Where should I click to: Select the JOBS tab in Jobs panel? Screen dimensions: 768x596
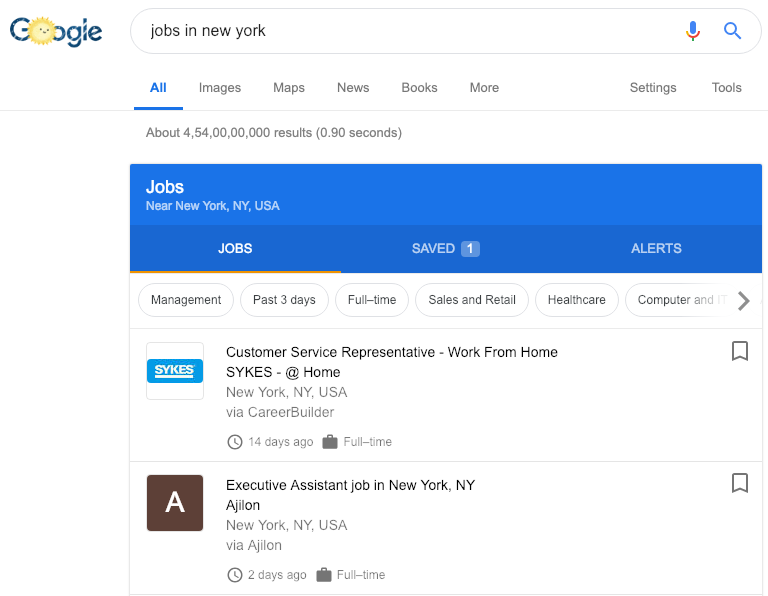pos(235,249)
